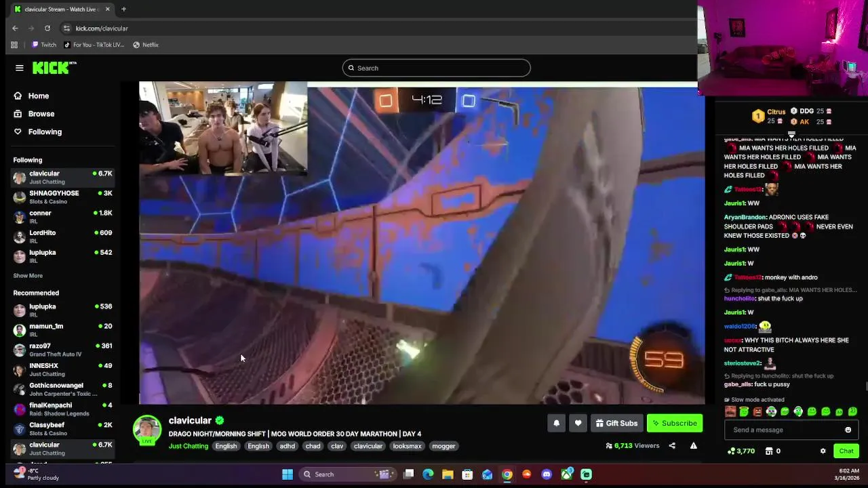Open the Kick hamburger sidebar menu
The height and width of the screenshot is (488, 868).
click(20, 68)
